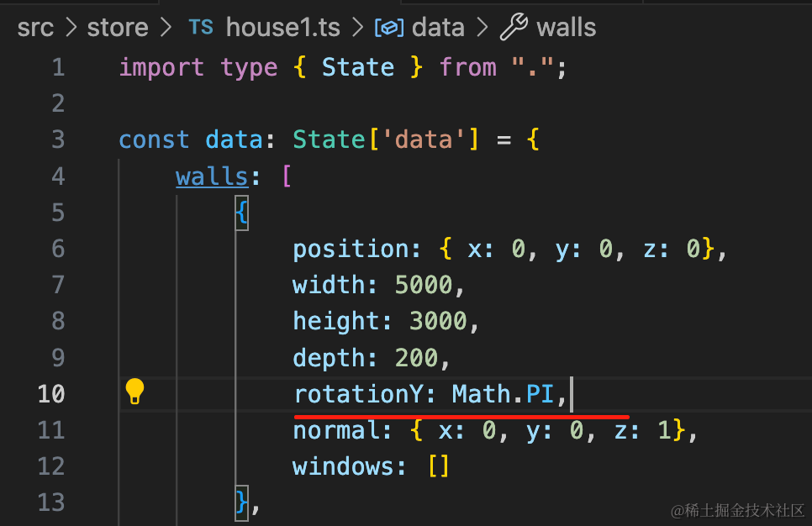Click 'State' in the import statement
812x526 pixels.
pos(358,67)
